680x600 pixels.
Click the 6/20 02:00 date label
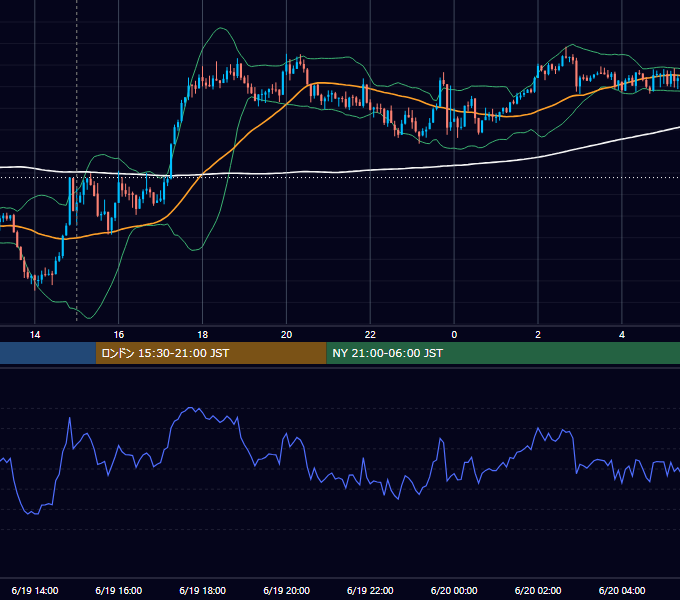coord(538,590)
